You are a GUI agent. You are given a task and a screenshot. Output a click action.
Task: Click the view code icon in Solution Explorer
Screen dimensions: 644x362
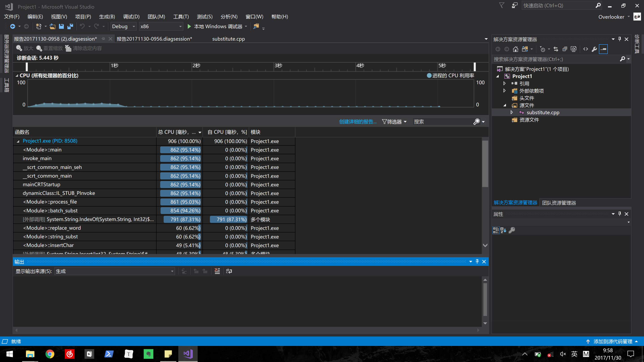point(585,49)
